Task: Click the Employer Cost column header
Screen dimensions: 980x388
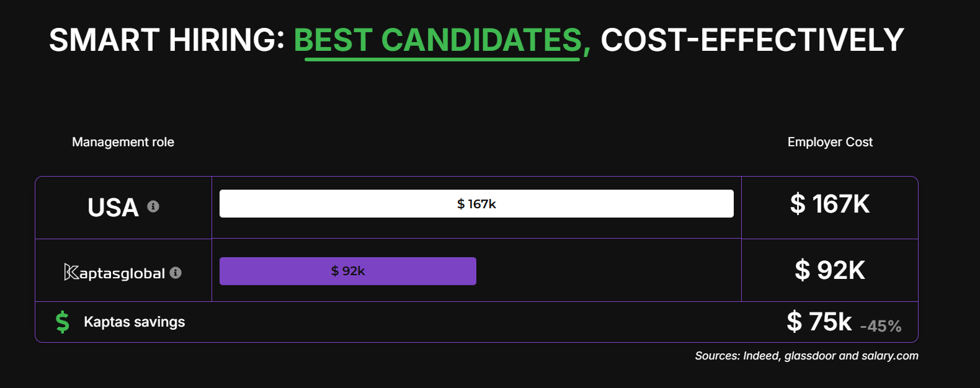Action: (830, 142)
